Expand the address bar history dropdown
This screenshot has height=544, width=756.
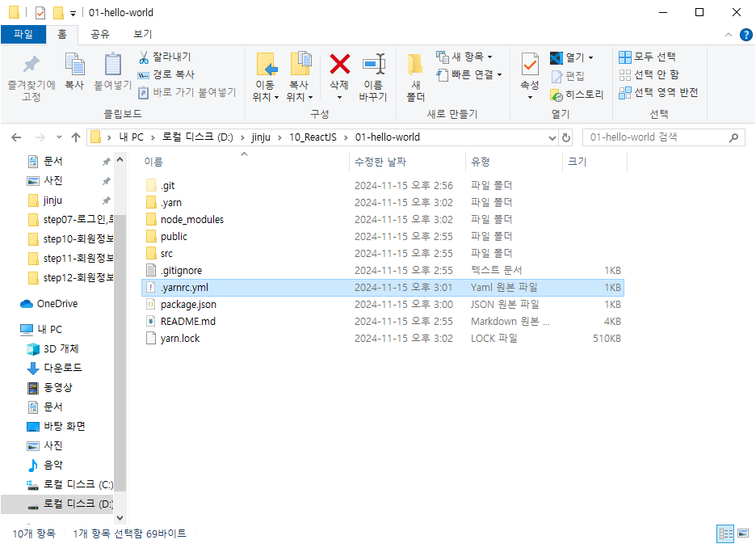[552, 138]
